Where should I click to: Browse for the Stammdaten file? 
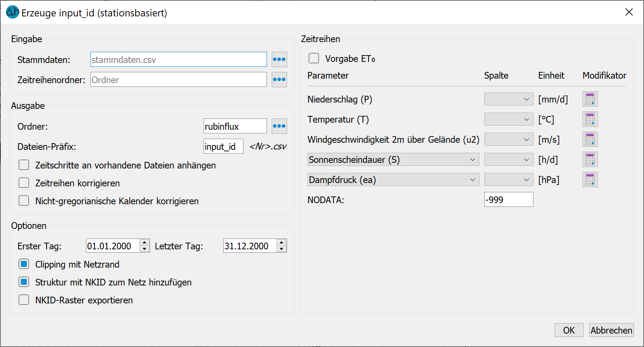pos(279,60)
